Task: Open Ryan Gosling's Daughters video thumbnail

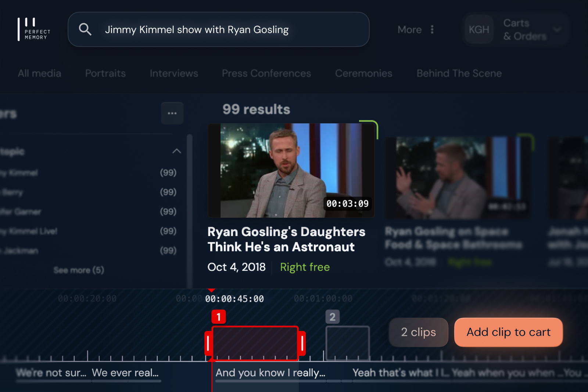Action: [291, 170]
